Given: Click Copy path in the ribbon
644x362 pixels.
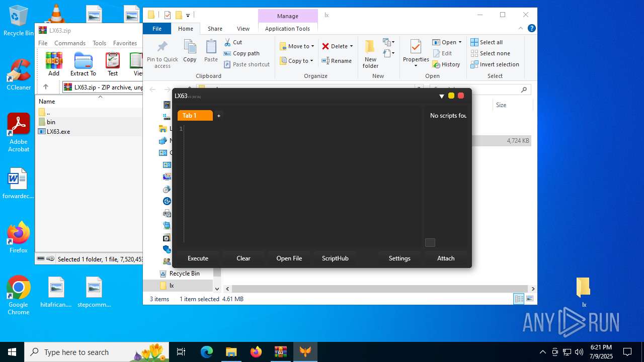Looking at the screenshot, I should [242, 53].
